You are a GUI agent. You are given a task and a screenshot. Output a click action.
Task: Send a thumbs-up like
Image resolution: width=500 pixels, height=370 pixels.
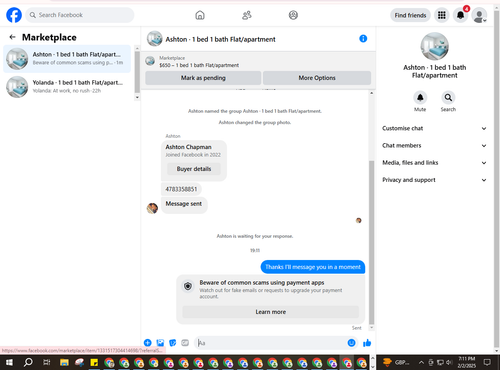coord(367,343)
